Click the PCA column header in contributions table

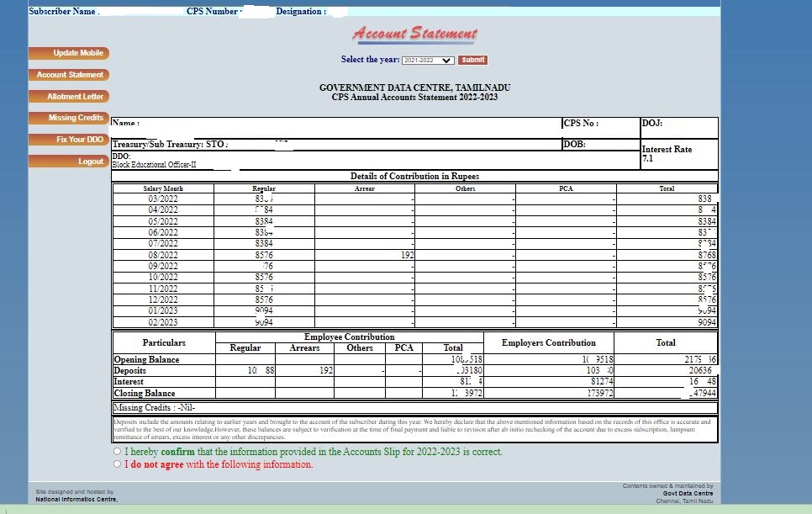566,188
